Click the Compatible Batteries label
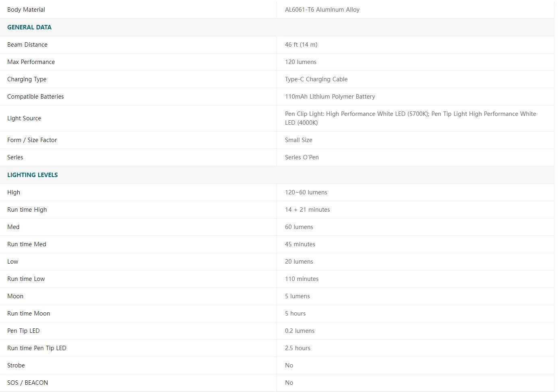Image resolution: width=560 pixels, height=392 pixels. pyautogui.click(x=35, y=97)
